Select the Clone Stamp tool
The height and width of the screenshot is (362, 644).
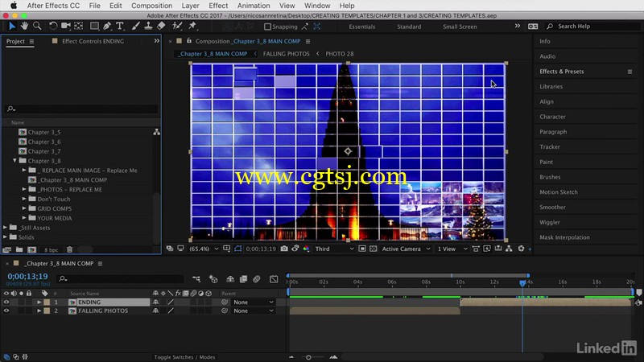click(148, 27)
